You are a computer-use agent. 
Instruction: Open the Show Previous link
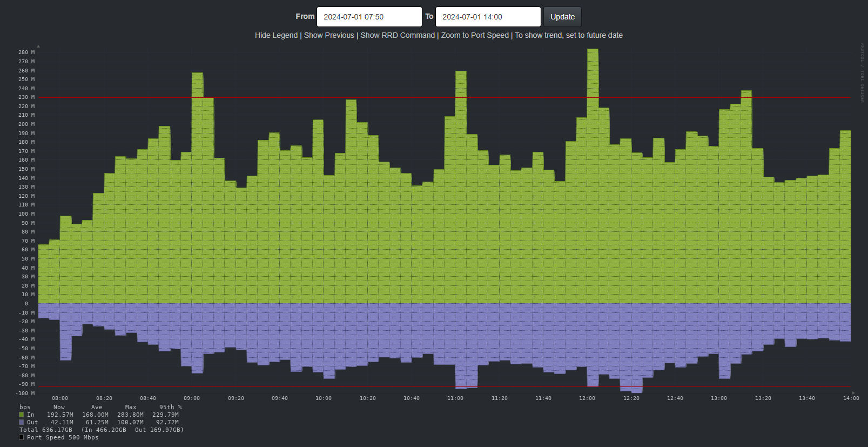329,35
